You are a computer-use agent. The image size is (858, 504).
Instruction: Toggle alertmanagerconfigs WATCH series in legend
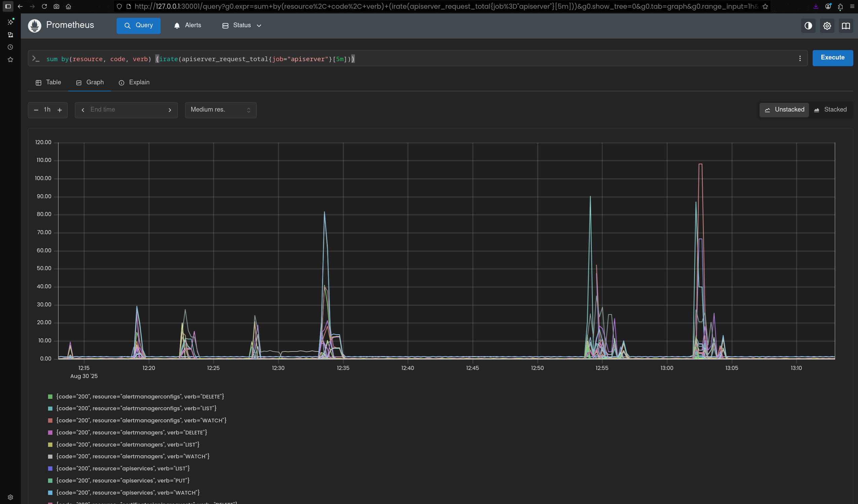(x=137, y=420)
